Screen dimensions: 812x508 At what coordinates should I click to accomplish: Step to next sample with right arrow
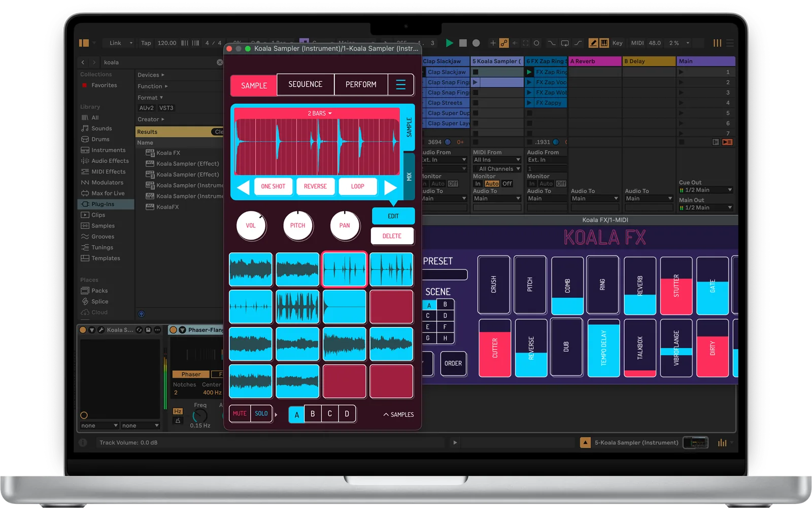tap(390, 187)
